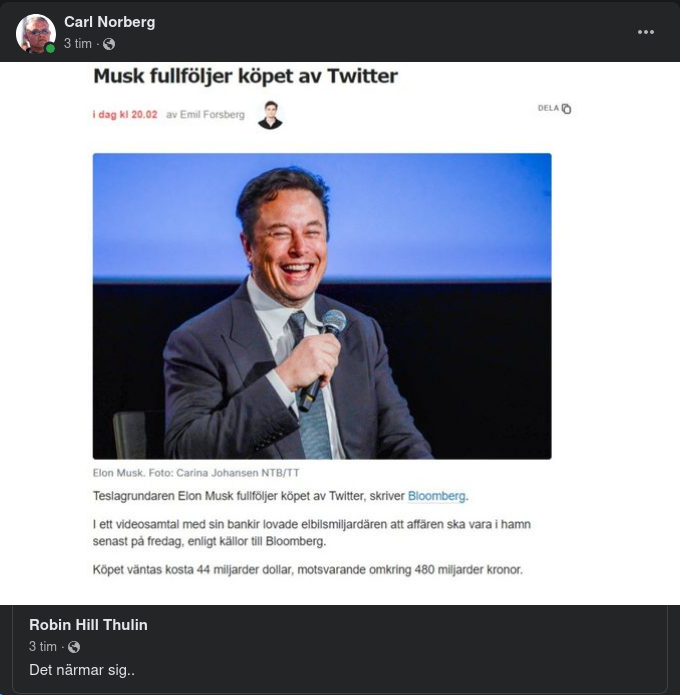The width and height of the screenshot is (680, 695).
Task: Click Emil Forsberg's small author portrait
Action: pos(269,115)
